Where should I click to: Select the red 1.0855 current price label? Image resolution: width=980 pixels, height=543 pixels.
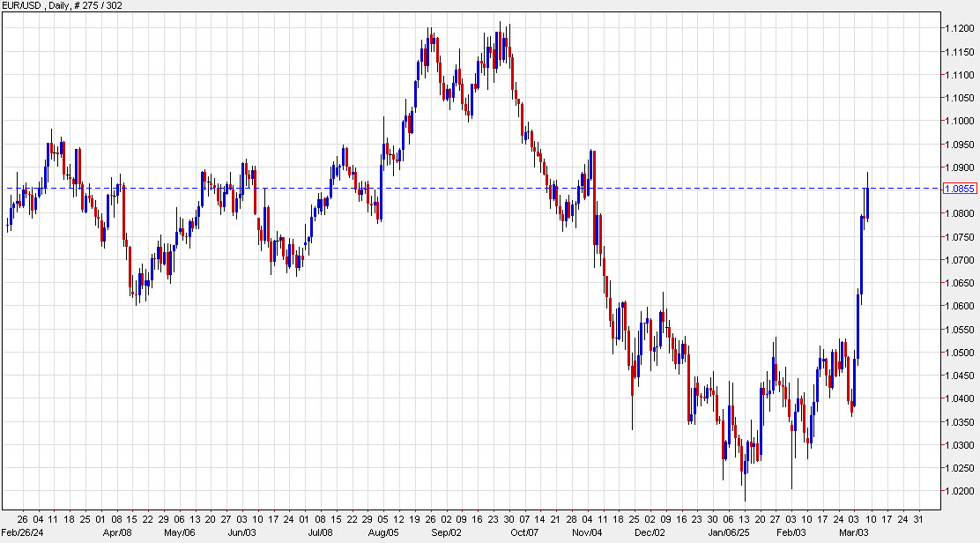coord(960,189)
